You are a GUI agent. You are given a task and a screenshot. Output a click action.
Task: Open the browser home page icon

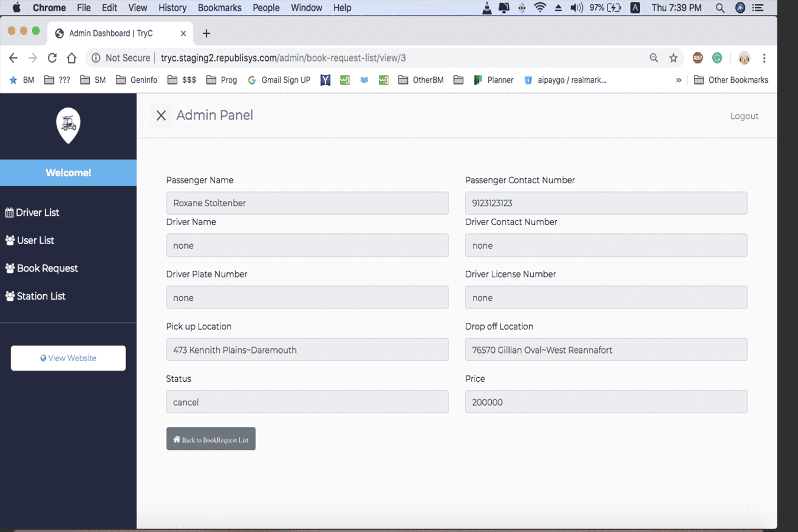point(72,58)
